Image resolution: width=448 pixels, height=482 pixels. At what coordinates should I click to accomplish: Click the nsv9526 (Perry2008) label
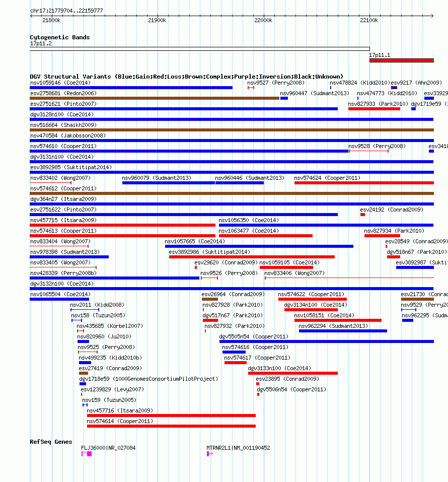click(229, 273)
